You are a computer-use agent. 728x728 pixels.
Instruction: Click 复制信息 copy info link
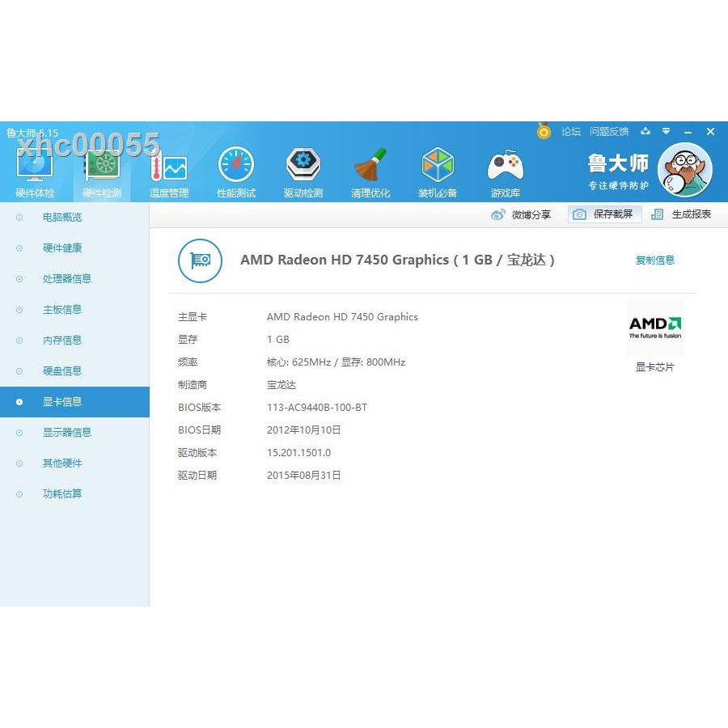point(654,260)
